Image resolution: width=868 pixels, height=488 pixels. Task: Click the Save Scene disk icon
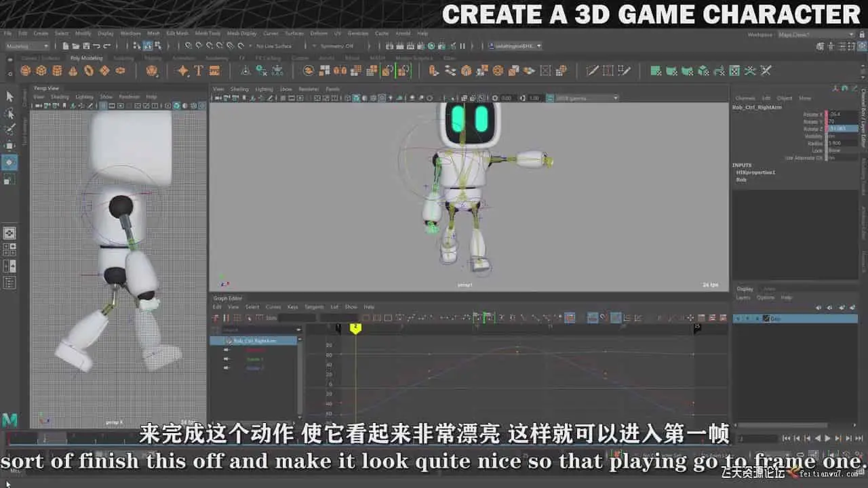pos(86,46)
